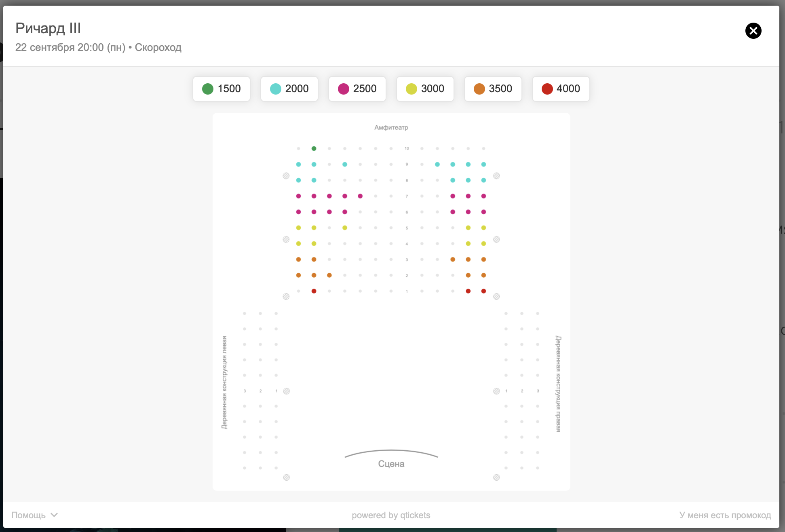
Task: Expand the Помощь help dropdown
Action: [x=35, y=515]
